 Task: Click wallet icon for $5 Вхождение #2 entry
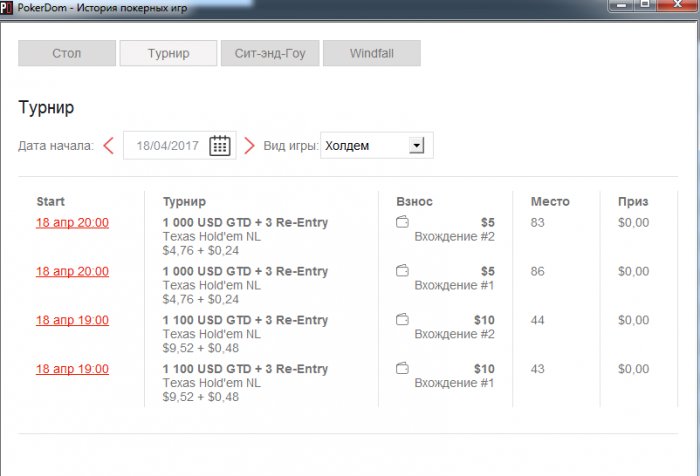point(402,222)
